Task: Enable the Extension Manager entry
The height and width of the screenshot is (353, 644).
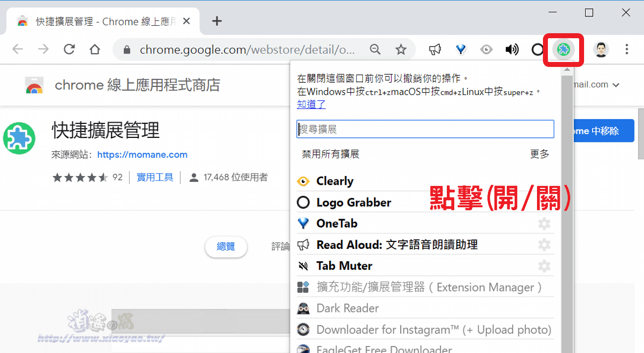Action: pyautogui.click(x=425, y=287)
